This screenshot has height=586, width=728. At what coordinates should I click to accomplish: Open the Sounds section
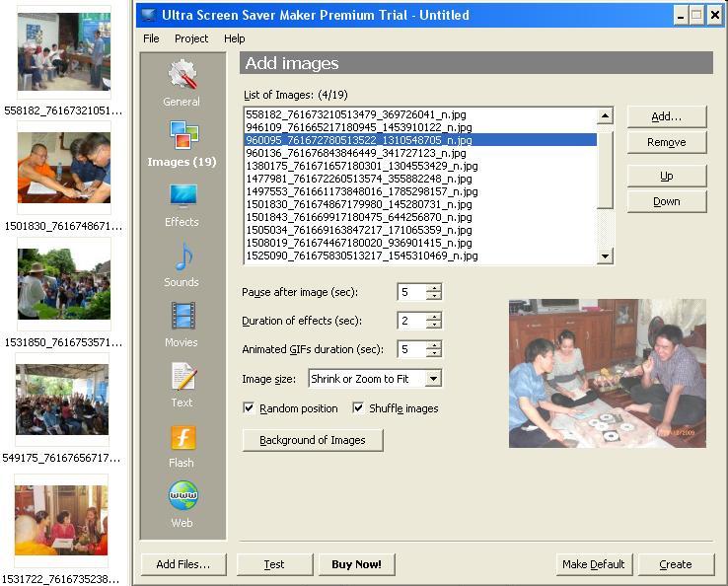pyautogui.click(x=182, y=264)
